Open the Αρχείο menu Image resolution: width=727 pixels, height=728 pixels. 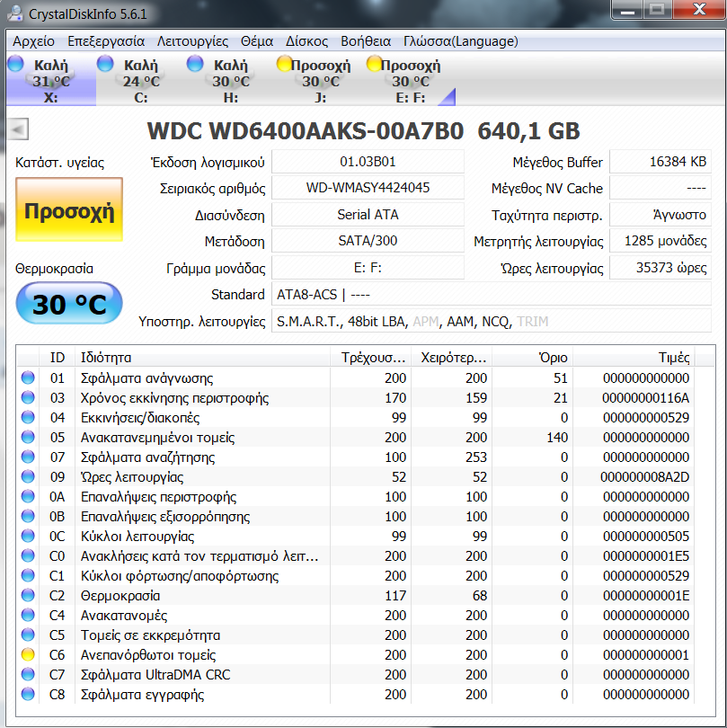33,41
